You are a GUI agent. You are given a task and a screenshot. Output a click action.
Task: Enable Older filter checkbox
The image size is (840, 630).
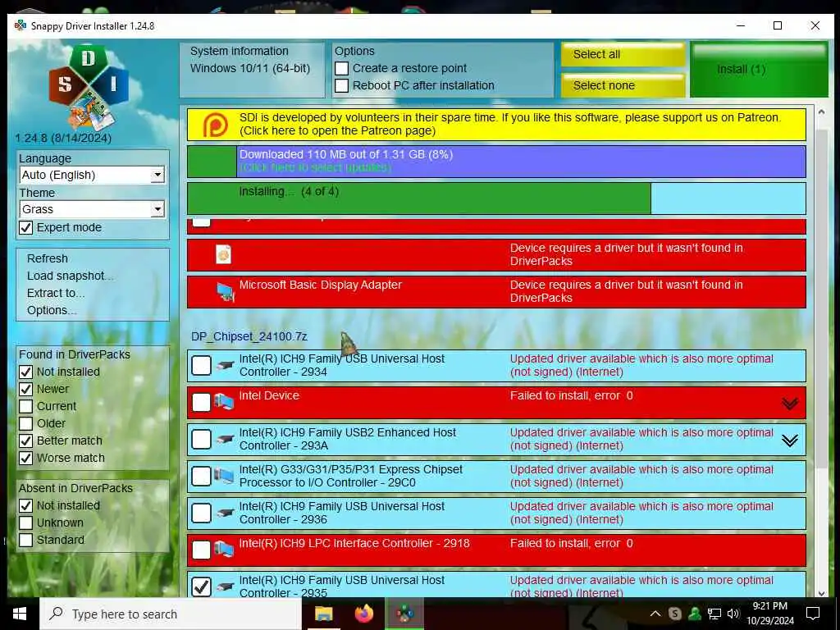(x=25, y=423)
